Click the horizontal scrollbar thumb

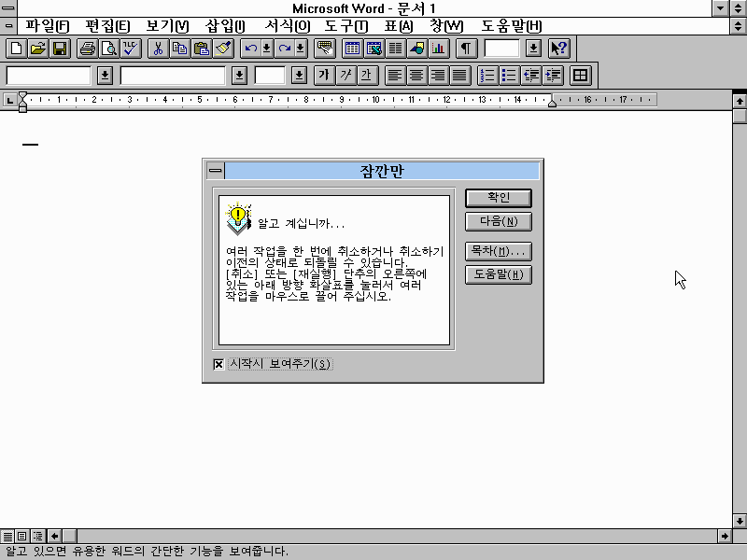69,536
